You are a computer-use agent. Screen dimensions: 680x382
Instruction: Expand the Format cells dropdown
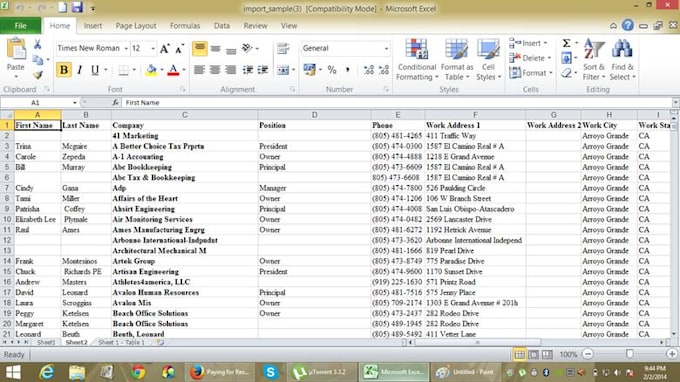(551, 73)
